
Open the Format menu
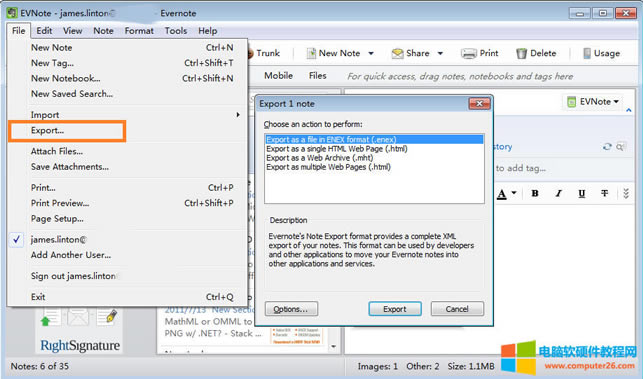click(x=139, y=31)
